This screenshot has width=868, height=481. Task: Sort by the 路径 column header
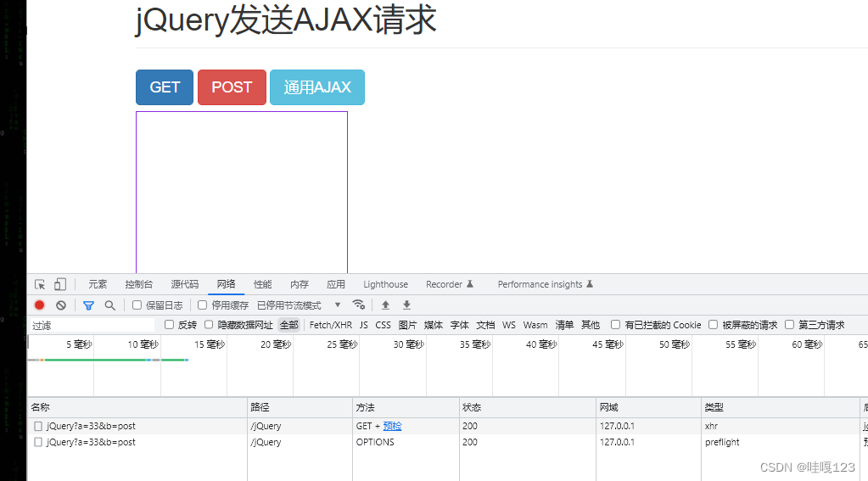300,407
